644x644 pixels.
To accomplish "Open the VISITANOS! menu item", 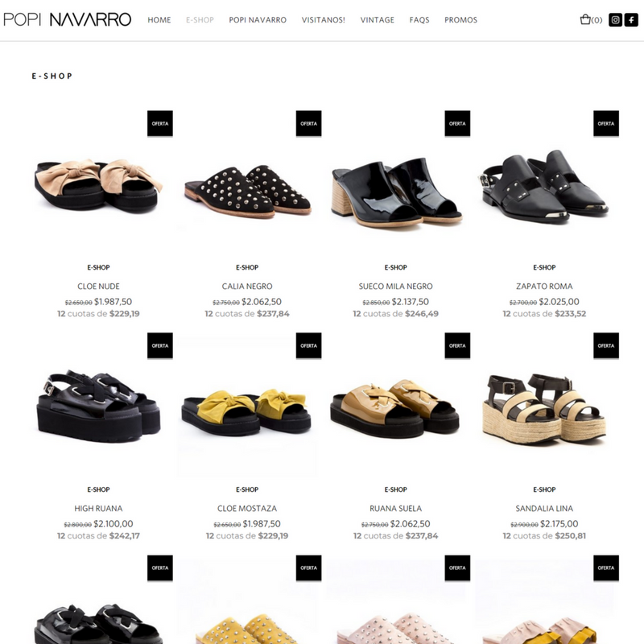I will tap(324, 19).
